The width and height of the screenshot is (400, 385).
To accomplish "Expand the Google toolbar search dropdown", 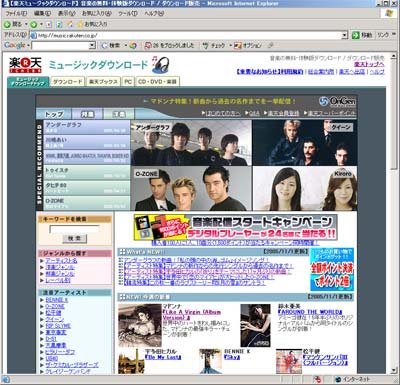I will pyautogui.click(x=92, y=45).
